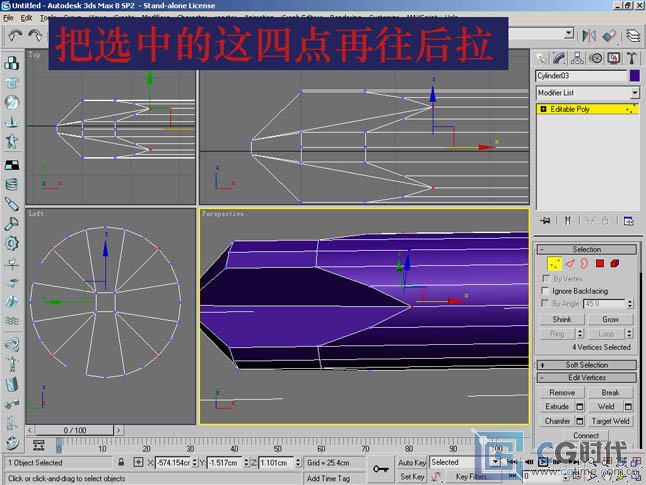Image resolution: width=646 pixels, height=485 pixels.
Task: Select the Align tool icon
Action: [x=609, y=36]
